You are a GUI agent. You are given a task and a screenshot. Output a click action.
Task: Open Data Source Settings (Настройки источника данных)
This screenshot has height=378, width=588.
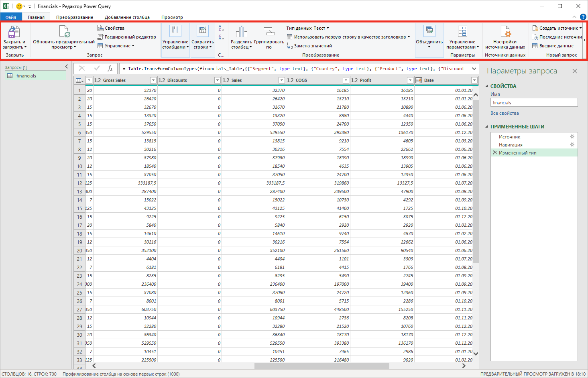click(x=505, y=37)
